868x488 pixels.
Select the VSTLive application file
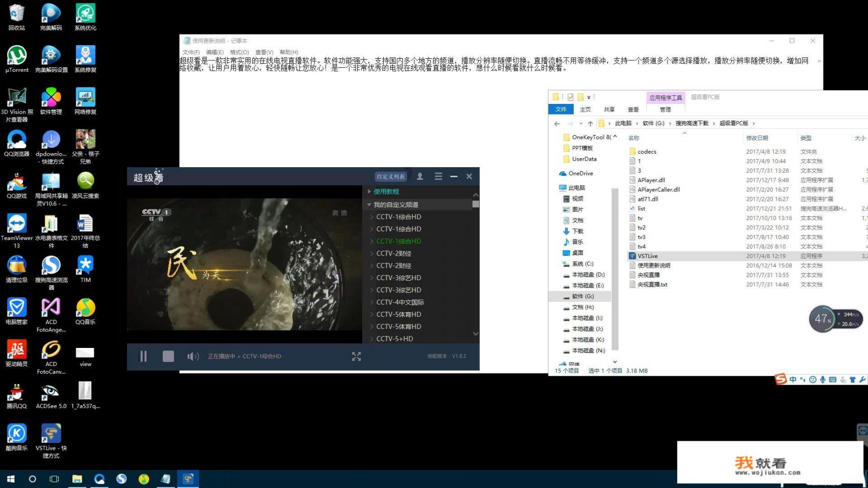coord(647,256)
